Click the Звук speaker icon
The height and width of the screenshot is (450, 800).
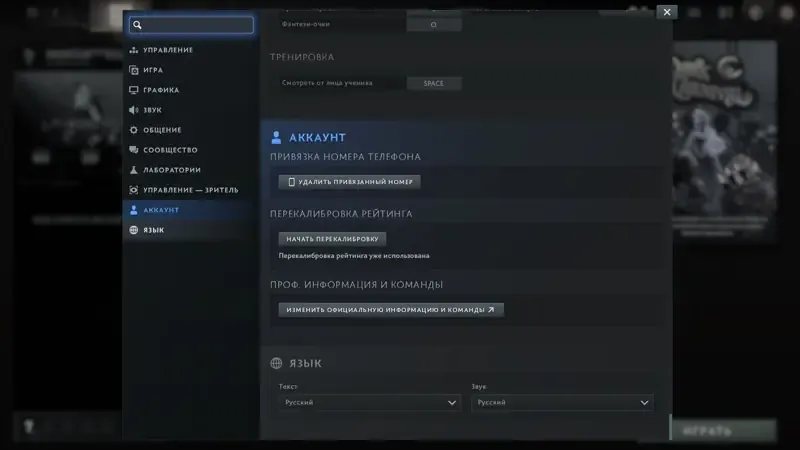tap(134, 110)
